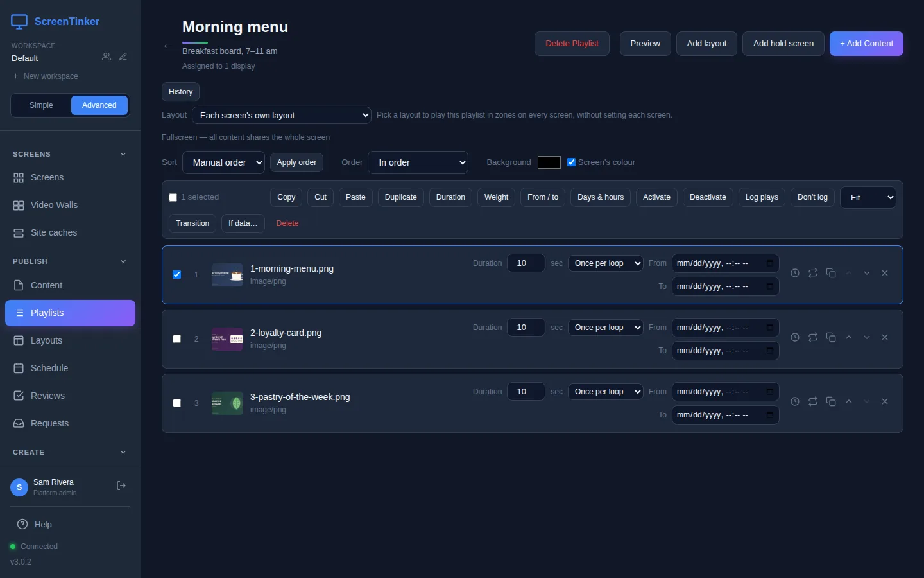Move 1-morning-menu.png down with chevron

coord(867,273)
